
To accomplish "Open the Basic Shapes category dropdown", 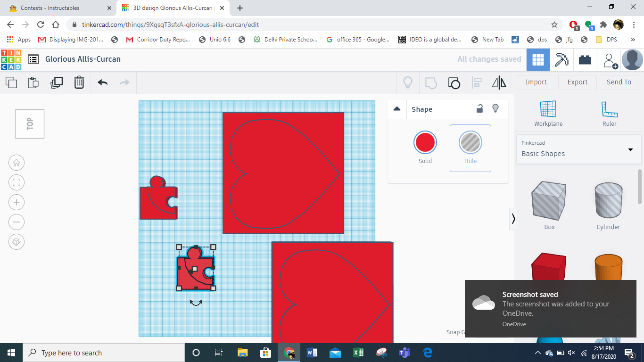I will tap(578, 149).
